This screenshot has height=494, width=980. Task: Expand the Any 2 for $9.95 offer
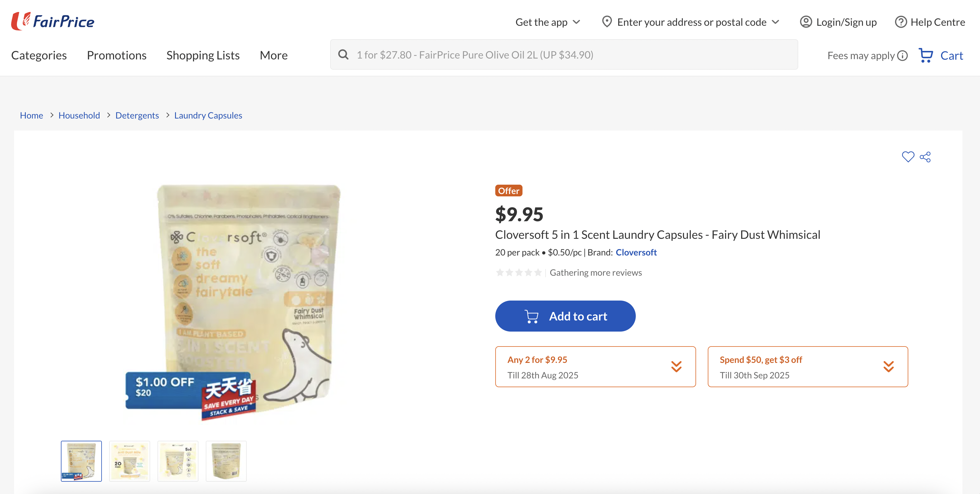click(676, 367)
